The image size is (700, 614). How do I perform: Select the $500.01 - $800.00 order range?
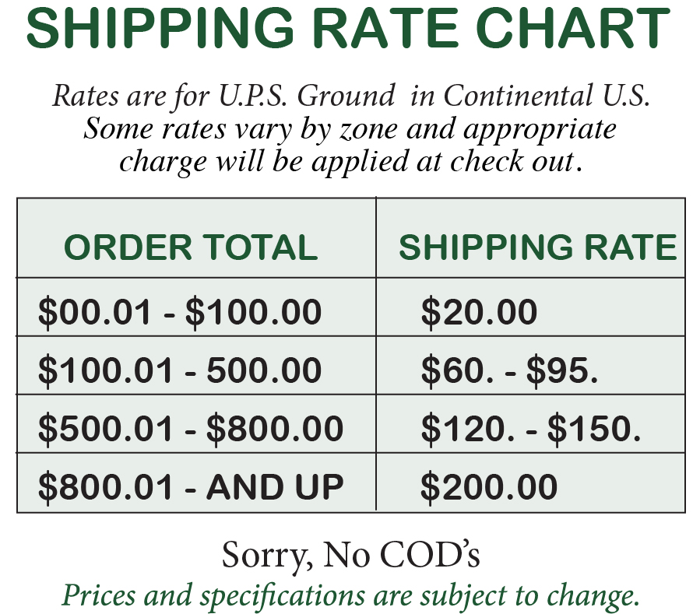[191, 429]
